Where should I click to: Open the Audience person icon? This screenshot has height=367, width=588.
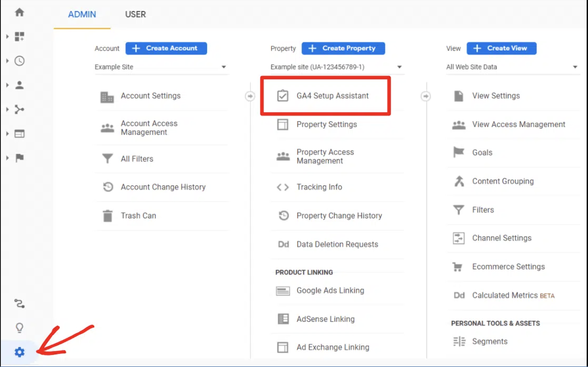click(19, 85)
